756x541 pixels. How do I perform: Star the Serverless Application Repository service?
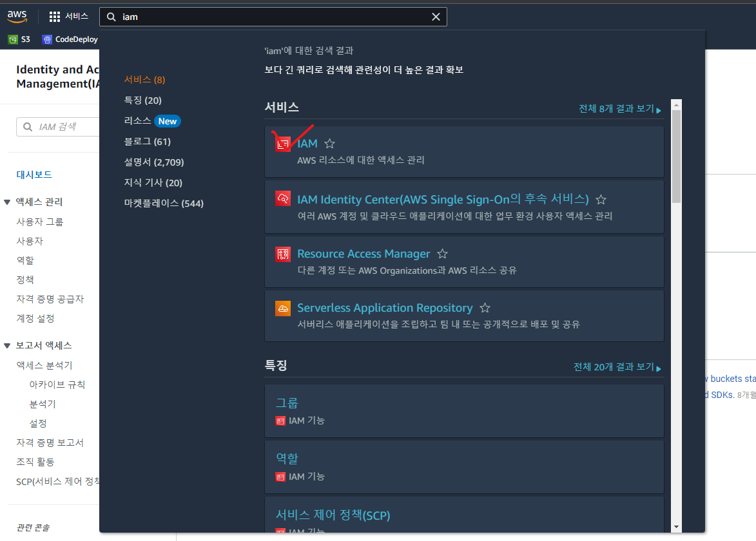click(x=485, y=308)
